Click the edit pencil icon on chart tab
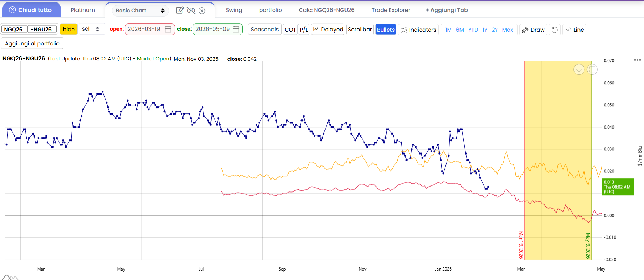 [x=180, y=10]
